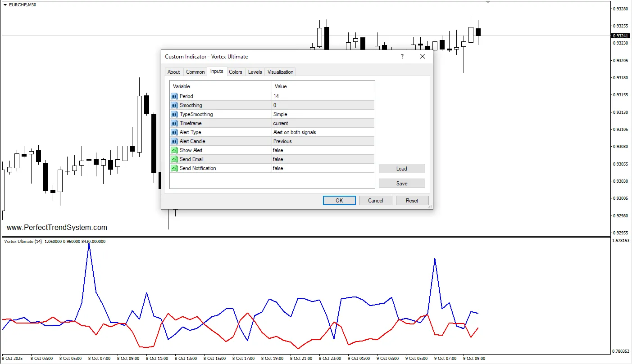Toggle the Show Alert false value
The image size is (632, 364).
tap(278, 150)
